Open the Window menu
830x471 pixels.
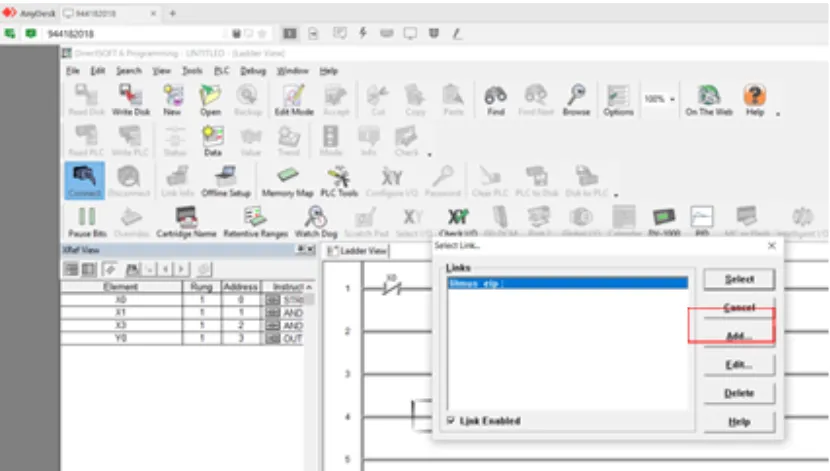coord(292,71)
